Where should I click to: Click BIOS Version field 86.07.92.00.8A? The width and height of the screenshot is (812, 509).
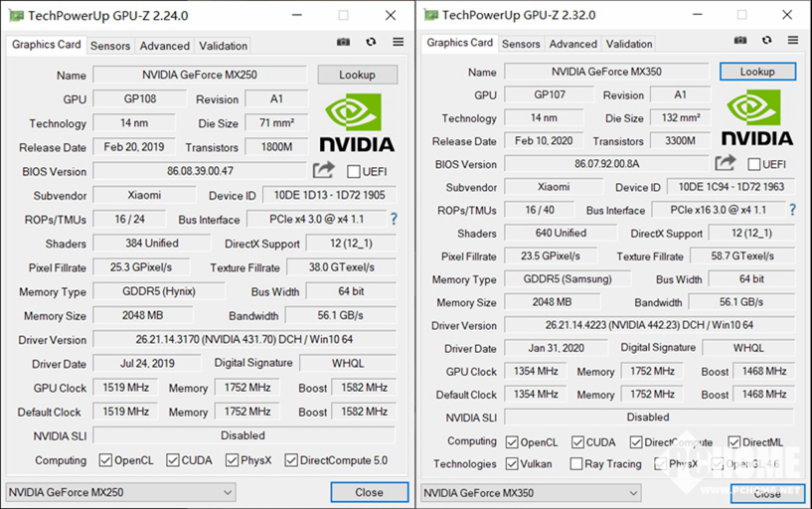(606, 164)
